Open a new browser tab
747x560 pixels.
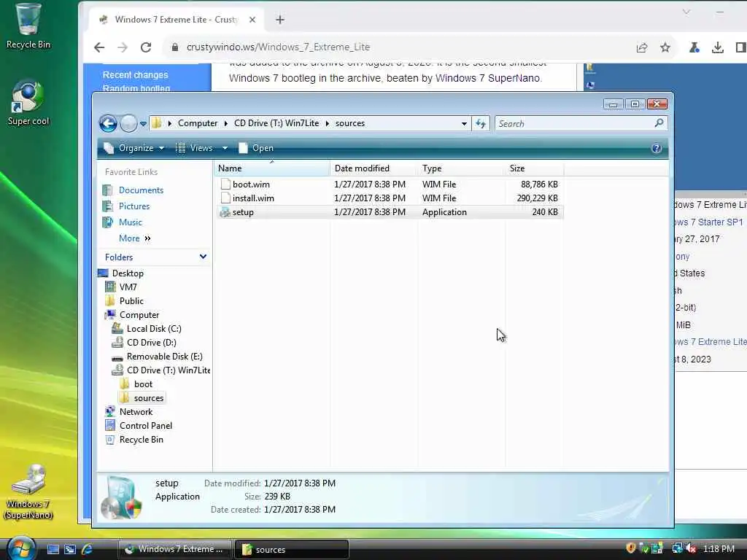(x=280, y=20)
